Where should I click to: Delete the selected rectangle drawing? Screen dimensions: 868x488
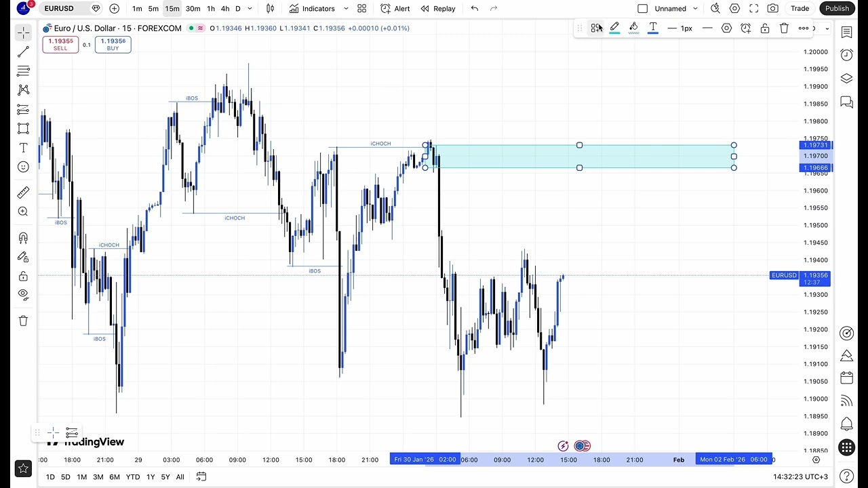click(784, 28)
